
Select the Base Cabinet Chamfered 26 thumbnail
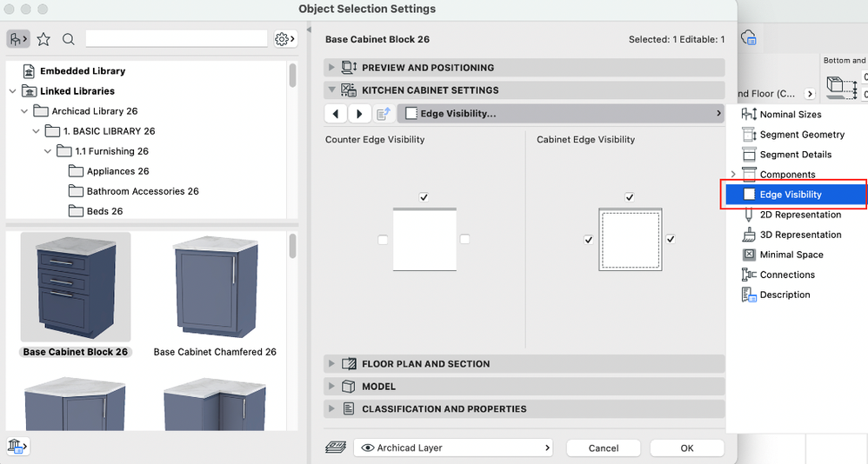tap(216, 287)
